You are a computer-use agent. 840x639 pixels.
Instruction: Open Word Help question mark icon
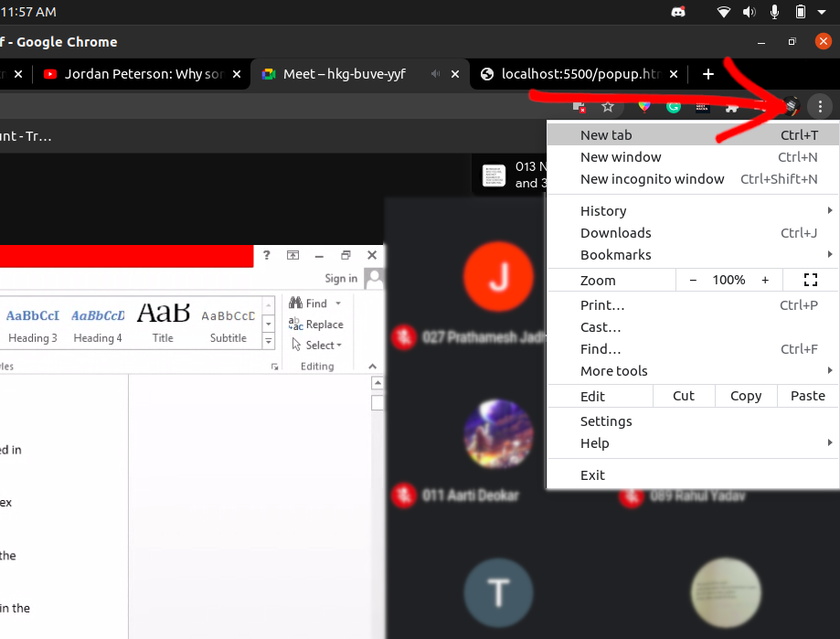pyautogui.click(x=266, y=255)
